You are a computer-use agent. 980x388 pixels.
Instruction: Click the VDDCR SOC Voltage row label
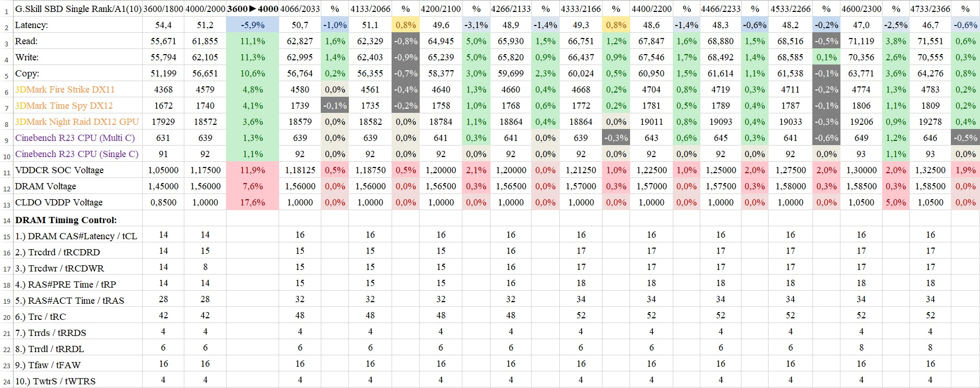(x=59, y=170)
